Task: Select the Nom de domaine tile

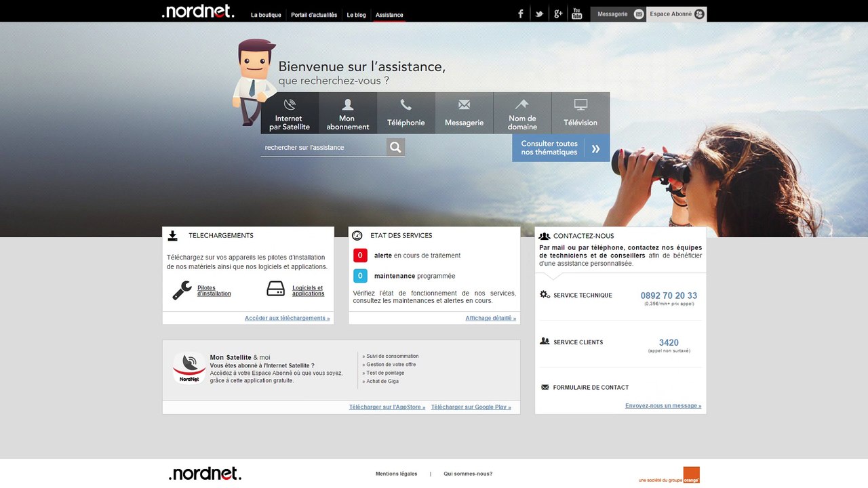Action: point(522,113)
